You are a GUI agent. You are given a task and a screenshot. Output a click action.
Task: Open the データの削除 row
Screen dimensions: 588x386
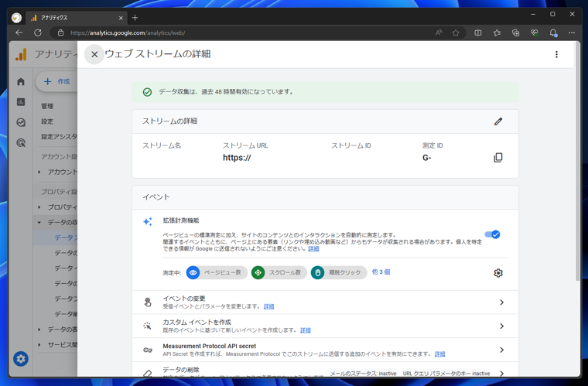click(x=325, y=370)
